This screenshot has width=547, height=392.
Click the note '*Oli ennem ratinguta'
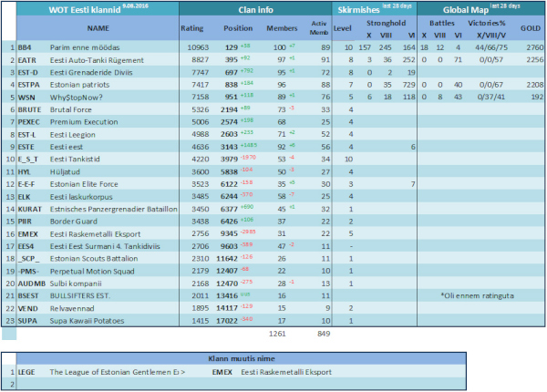[x=477, y=295]
